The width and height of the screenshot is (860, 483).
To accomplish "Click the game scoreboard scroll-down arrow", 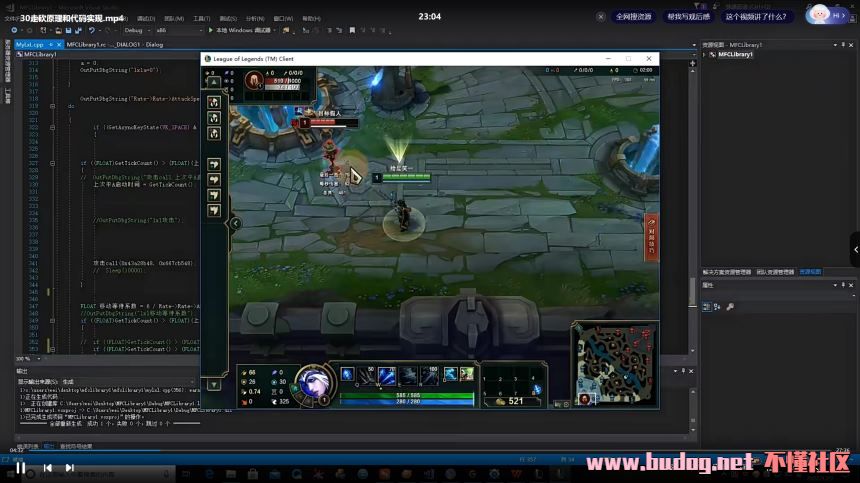I will (x=214, y=385).
